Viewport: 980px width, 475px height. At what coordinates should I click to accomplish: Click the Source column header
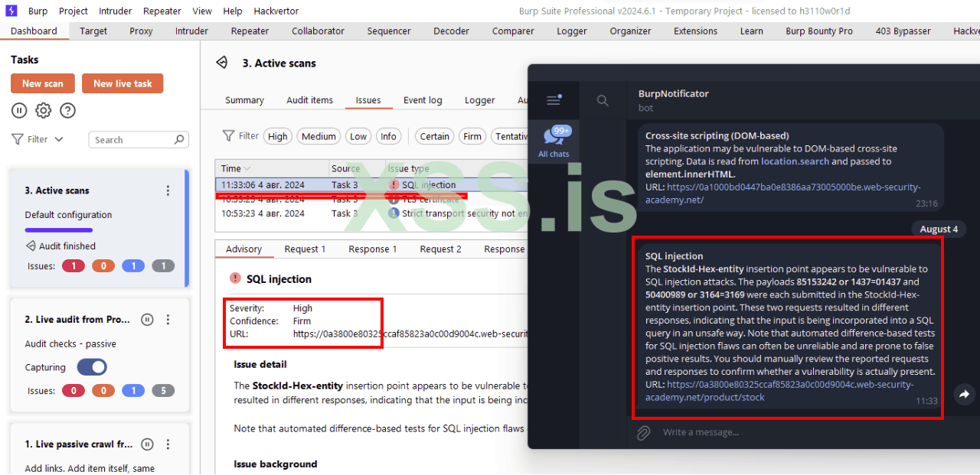click(356, 168)
